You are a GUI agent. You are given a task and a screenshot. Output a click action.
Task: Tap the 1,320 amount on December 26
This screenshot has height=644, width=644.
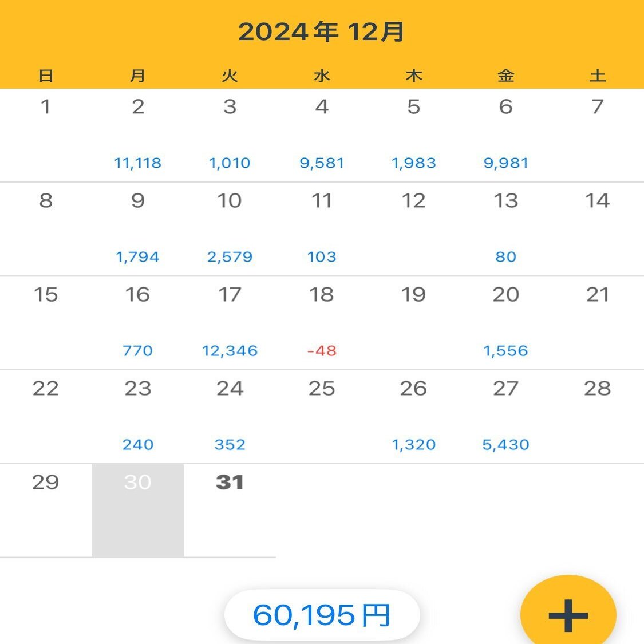(x=413, y=445)
